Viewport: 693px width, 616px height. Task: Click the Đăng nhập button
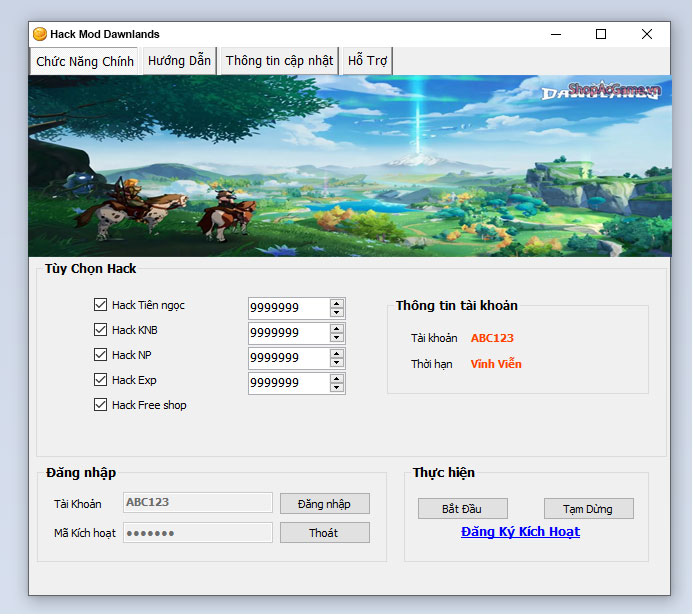pos(325,504)
